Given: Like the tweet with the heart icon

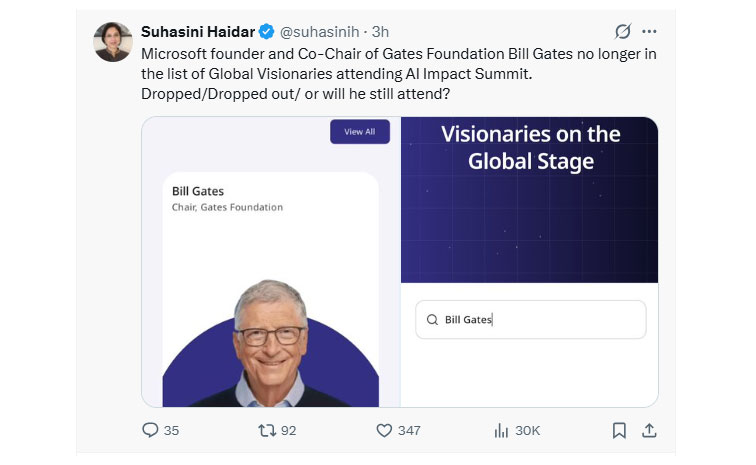Looking at the screenshot, I should click(x=384, y=430).
